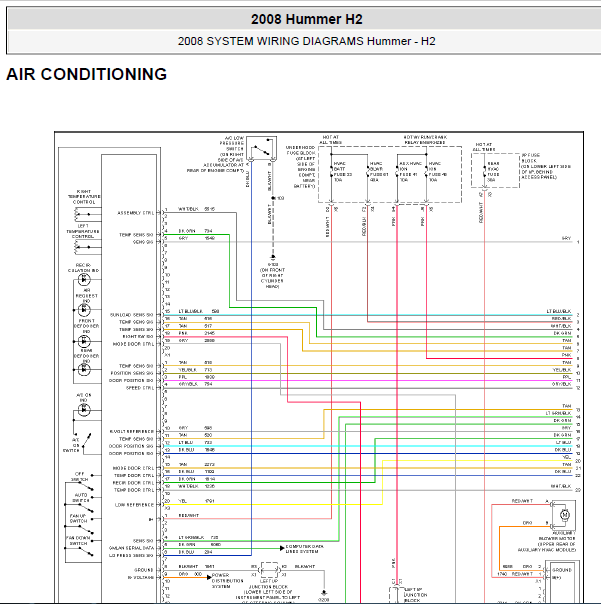
Task: Click the 'B+ VOLTAGE' pin label
Action: (x=141, y=577)
